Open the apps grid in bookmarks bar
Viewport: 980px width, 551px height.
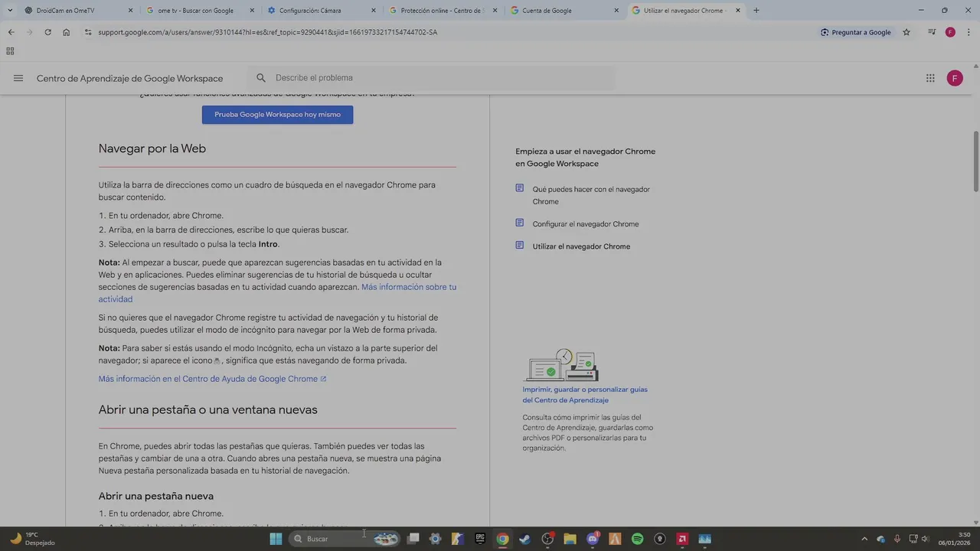10,51
